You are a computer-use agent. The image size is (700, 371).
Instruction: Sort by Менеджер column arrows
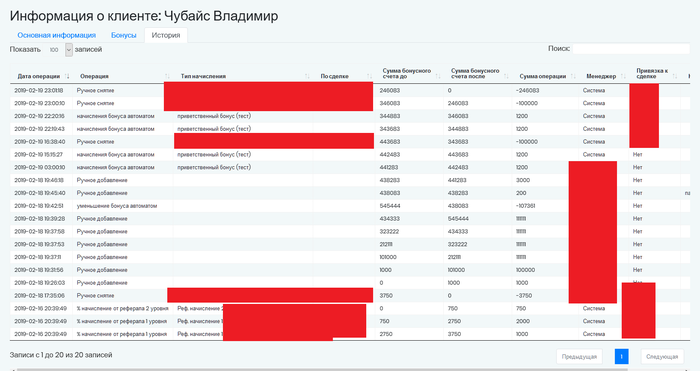click(x=623, y=76)
